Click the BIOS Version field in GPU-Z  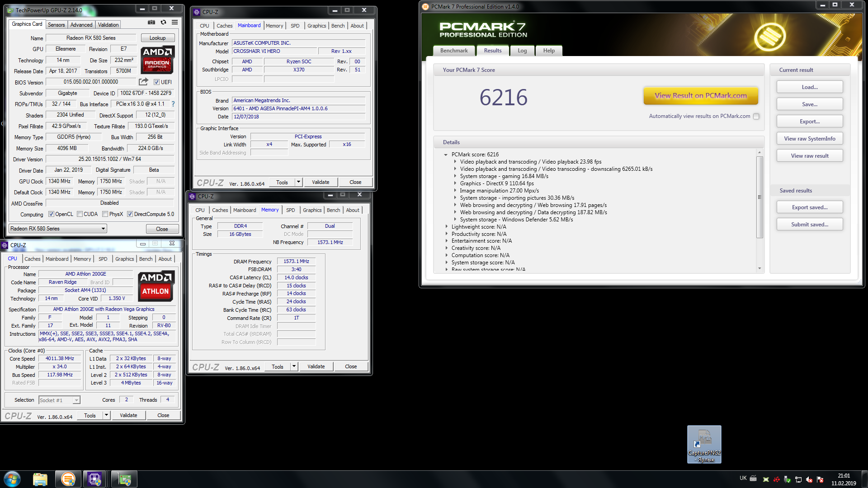(90, 82)
